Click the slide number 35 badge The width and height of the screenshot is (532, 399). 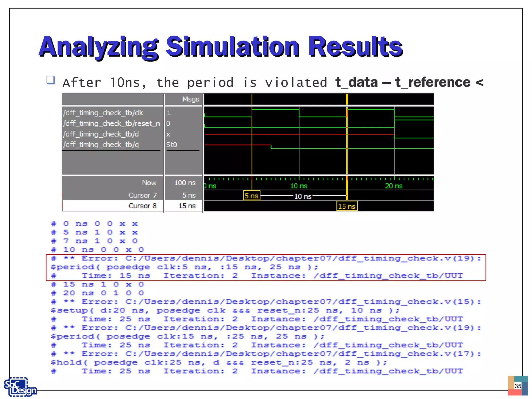click(x=518, y=386)
